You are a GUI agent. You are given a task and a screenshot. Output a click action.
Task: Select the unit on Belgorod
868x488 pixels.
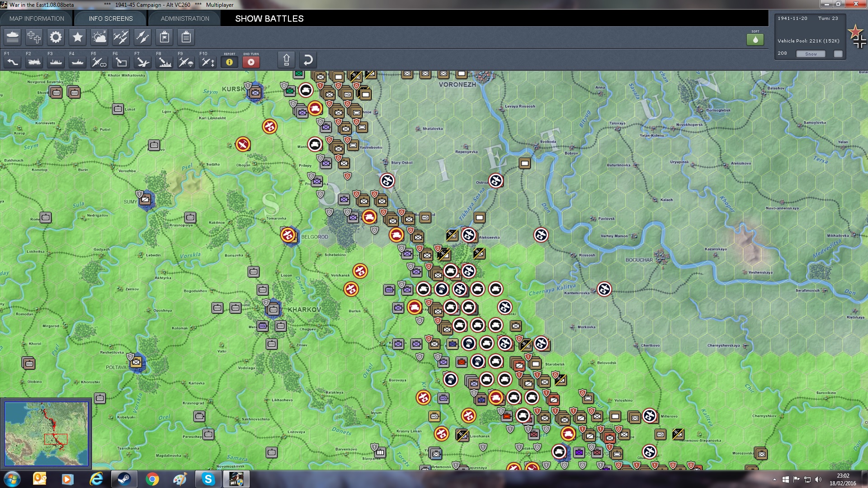tap(288, 235)
